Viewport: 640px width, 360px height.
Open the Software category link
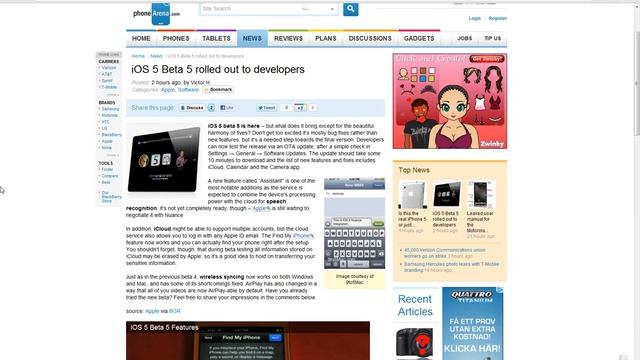tap(188, 90)
